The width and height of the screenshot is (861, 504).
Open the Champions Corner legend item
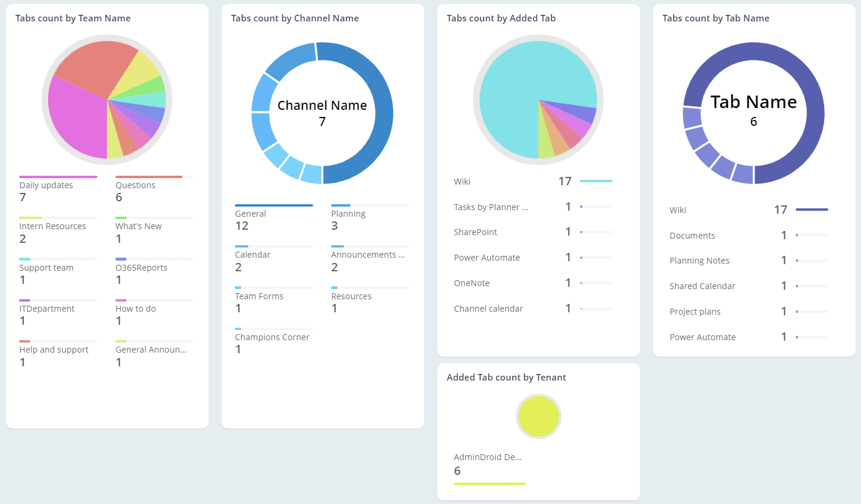coord(273,337)
